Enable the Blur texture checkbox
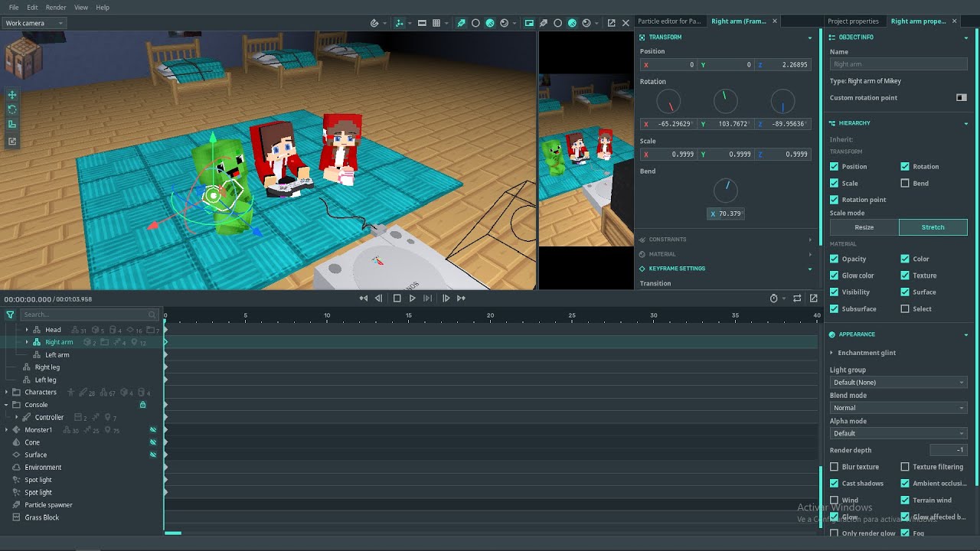 [x=835, y=467]
